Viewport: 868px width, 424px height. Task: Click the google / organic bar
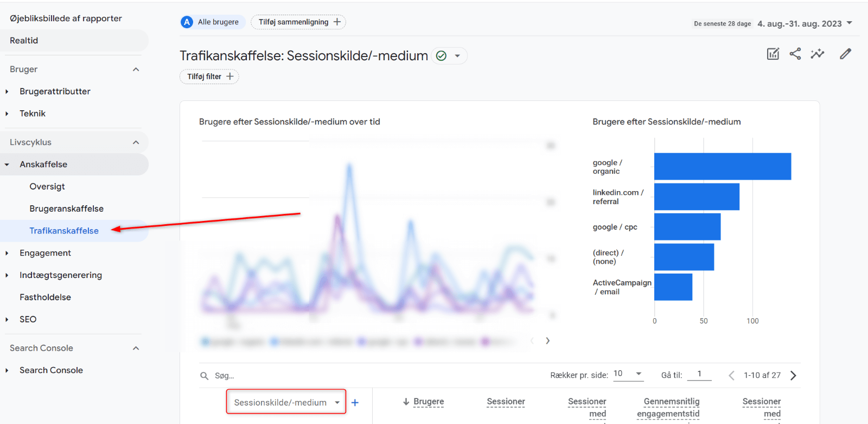pos(722,167)
